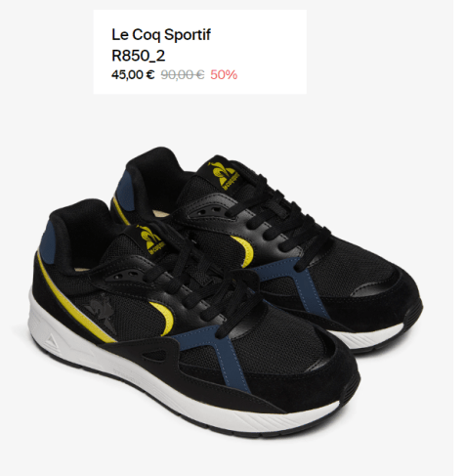This screenshot has width=464, height=476.
Task: Click yellow curved accent on rear sneaker
Action: pos(245,250)
